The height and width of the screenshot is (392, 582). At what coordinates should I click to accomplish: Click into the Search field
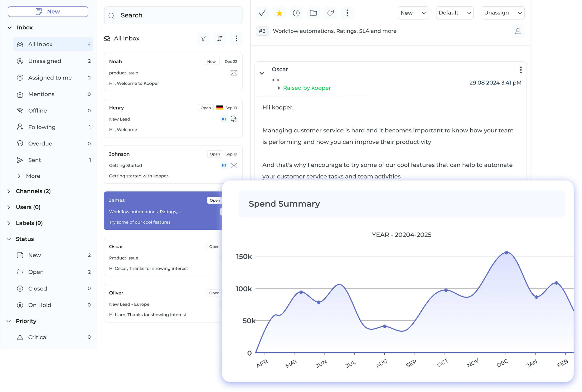[x=175, y=15]
